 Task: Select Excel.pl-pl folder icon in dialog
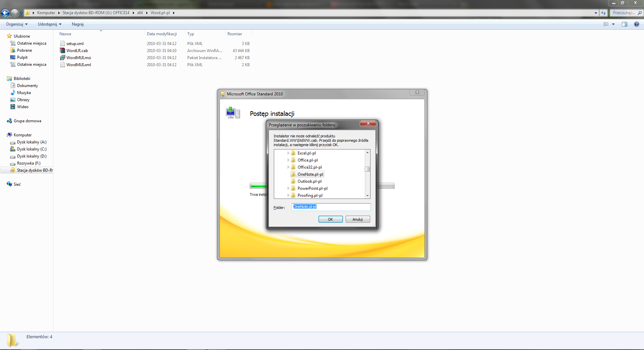coord(293,153)
